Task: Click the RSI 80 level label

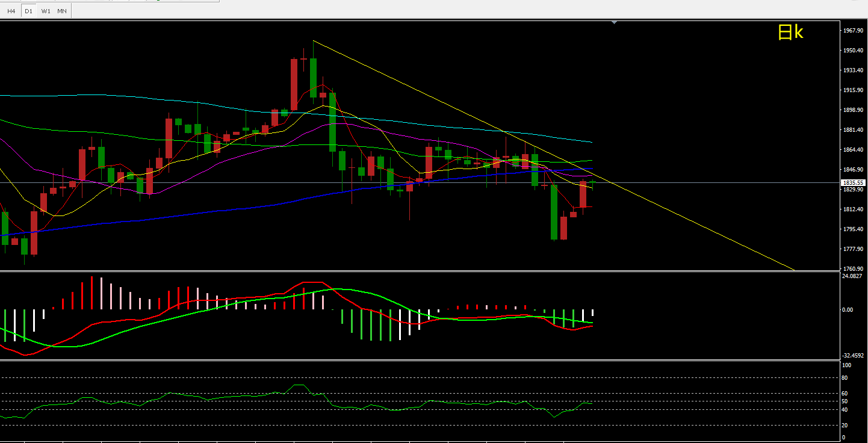Action: pyautogui.click(x=845, y=378)
